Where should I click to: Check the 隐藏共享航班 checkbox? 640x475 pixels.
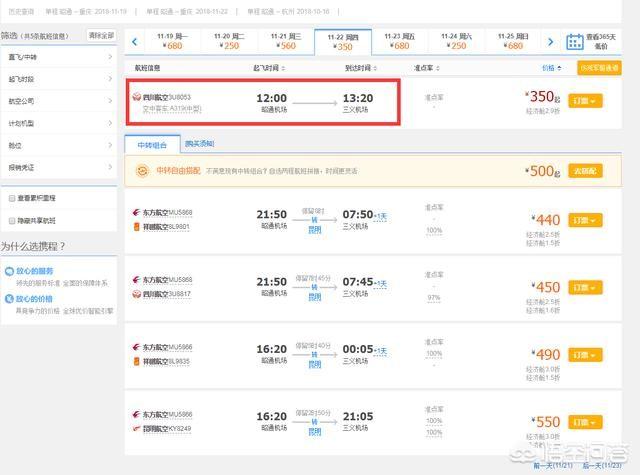tap(10, 219)
